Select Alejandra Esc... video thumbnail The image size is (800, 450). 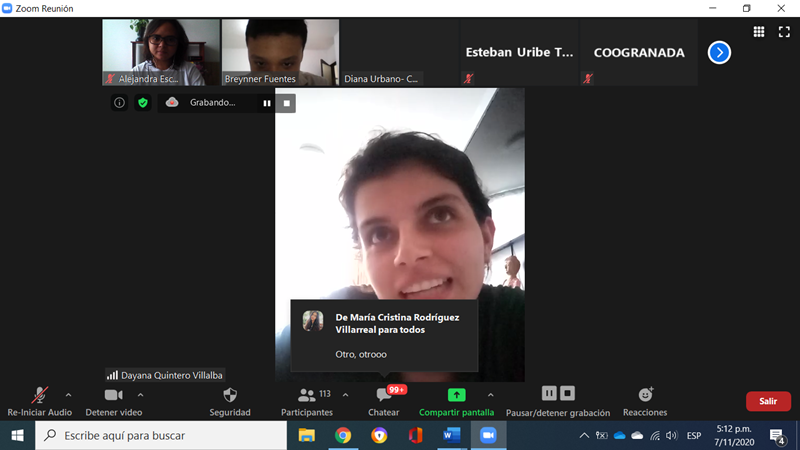[161, 52]
